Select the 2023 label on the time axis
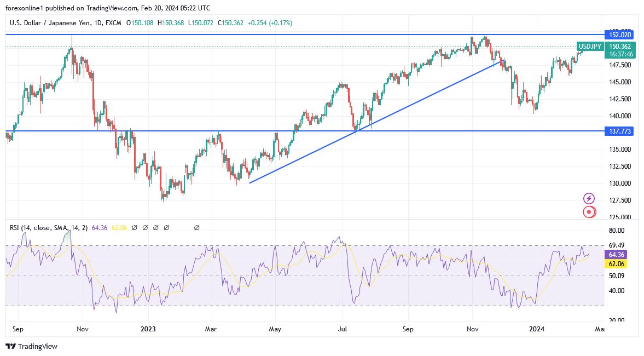Image resolution: width=644 pixels, height=356 pixels. 149,329
